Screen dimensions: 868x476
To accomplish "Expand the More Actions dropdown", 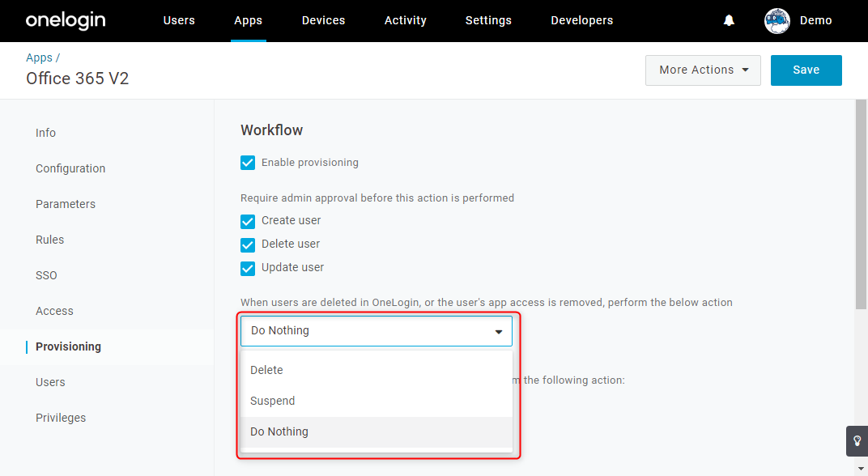I will click(x=703, y=70).
